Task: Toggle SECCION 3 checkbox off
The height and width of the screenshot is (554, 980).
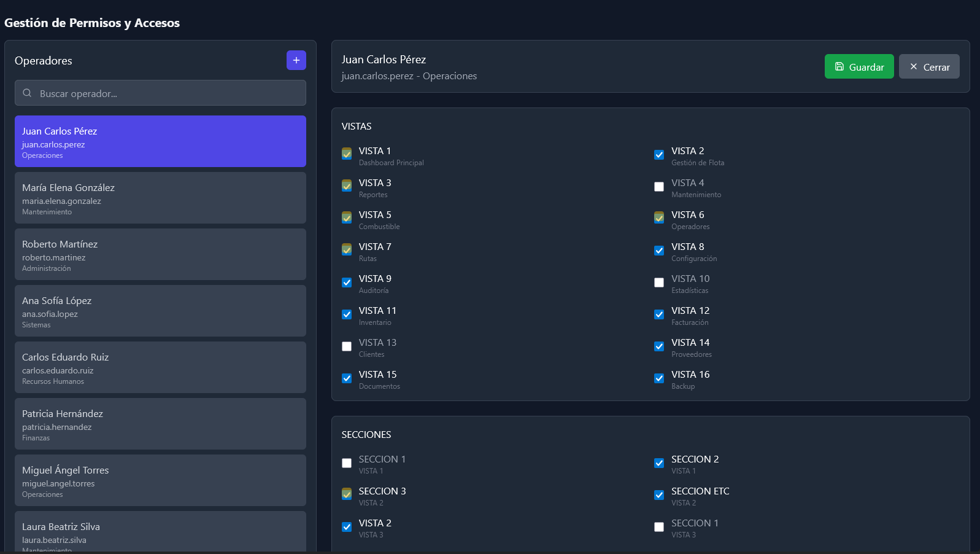Action: coord(347,494)
